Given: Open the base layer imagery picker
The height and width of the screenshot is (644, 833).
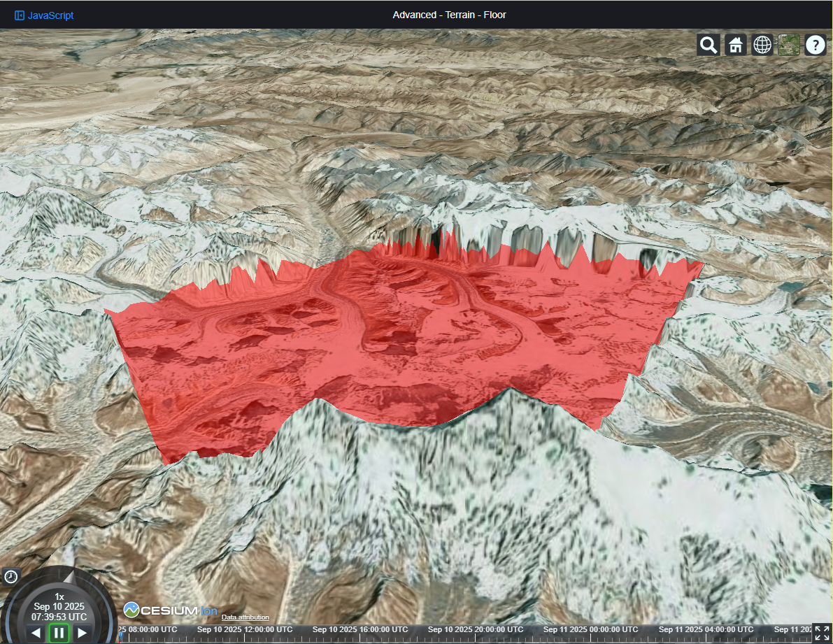Looking at the screenshot, I should (788, 45).
